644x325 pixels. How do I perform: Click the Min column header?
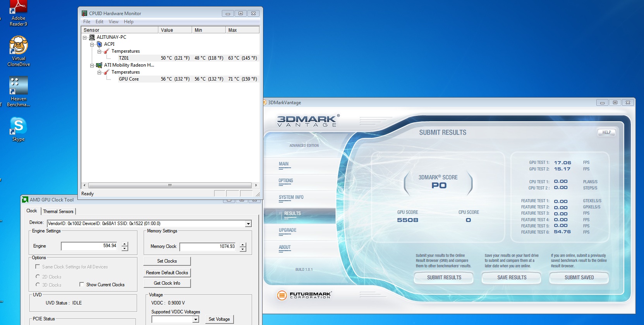pos(209,30)
